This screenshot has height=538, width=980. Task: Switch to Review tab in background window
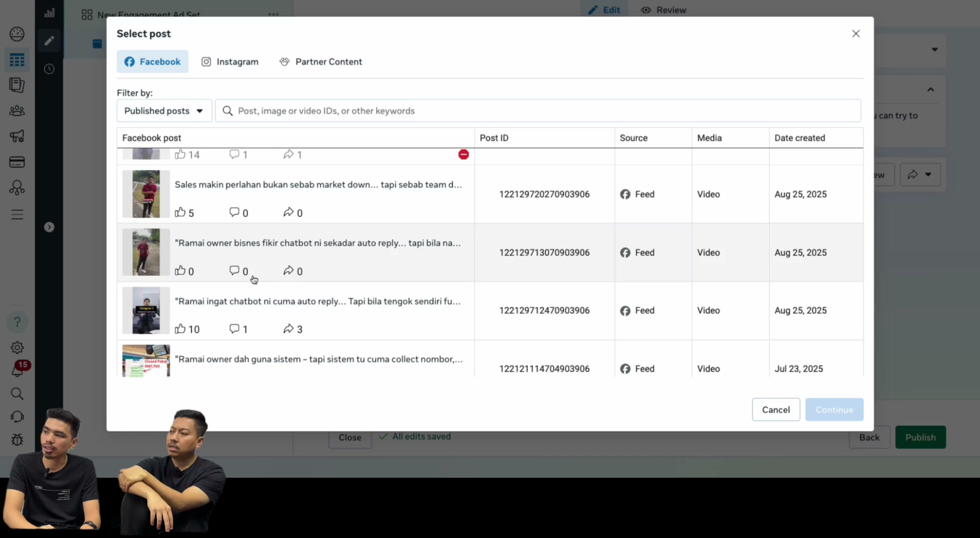click(x=663, y=10)
